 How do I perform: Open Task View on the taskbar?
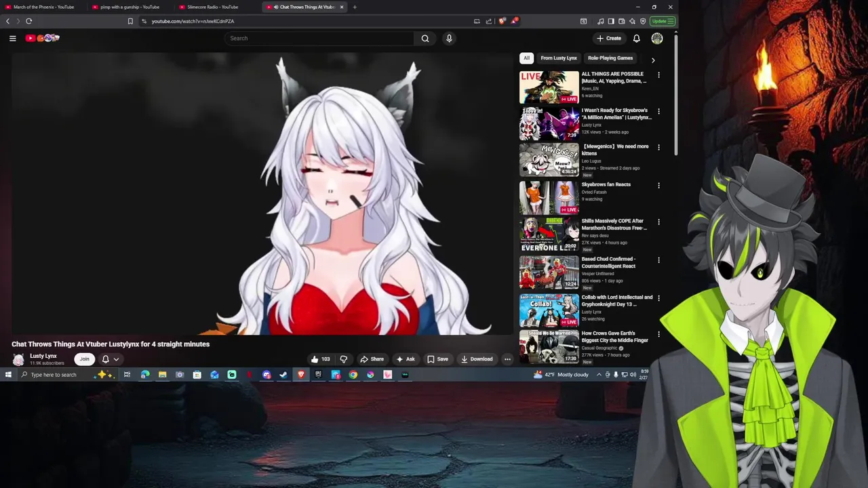pos(127,375)
